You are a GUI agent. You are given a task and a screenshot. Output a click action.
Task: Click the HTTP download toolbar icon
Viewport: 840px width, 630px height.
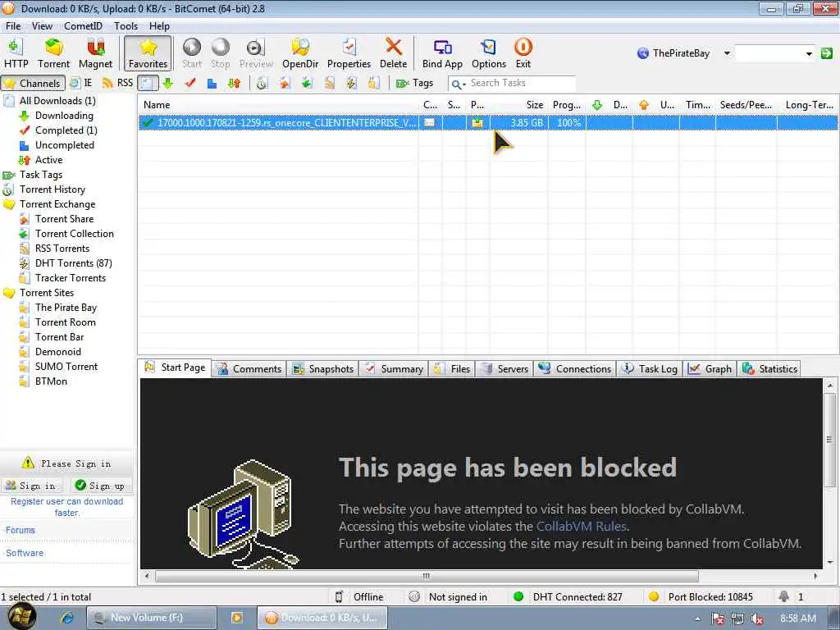(16, 53)
